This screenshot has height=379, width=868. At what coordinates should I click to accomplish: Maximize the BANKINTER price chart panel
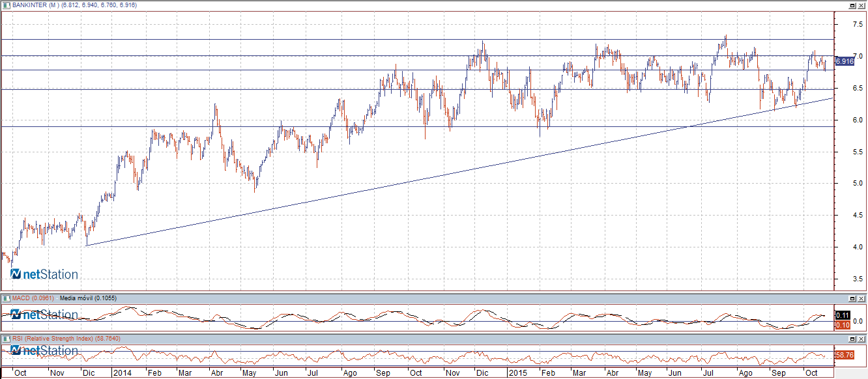853,5
